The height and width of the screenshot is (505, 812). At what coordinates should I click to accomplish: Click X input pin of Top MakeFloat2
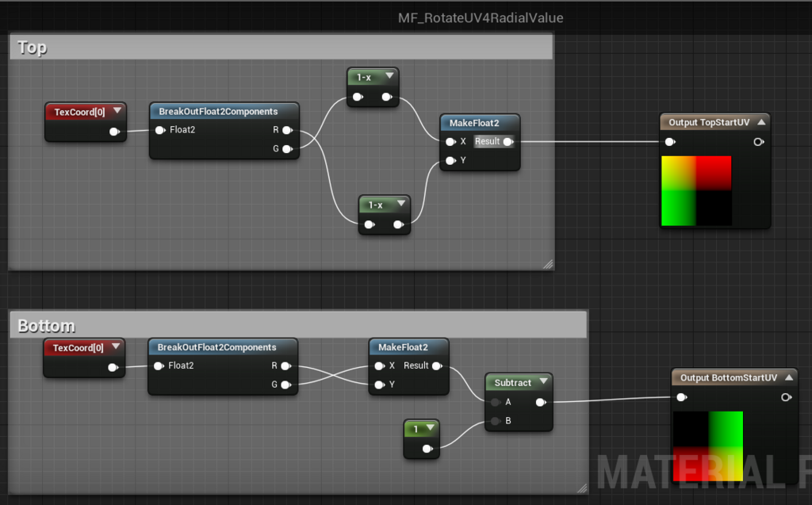[x=450, y=141]
